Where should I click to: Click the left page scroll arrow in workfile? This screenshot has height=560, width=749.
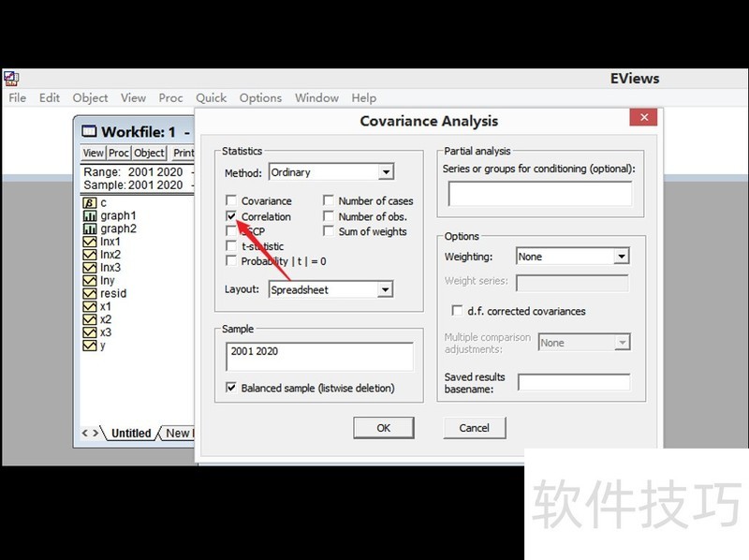(x=85, y=434)
